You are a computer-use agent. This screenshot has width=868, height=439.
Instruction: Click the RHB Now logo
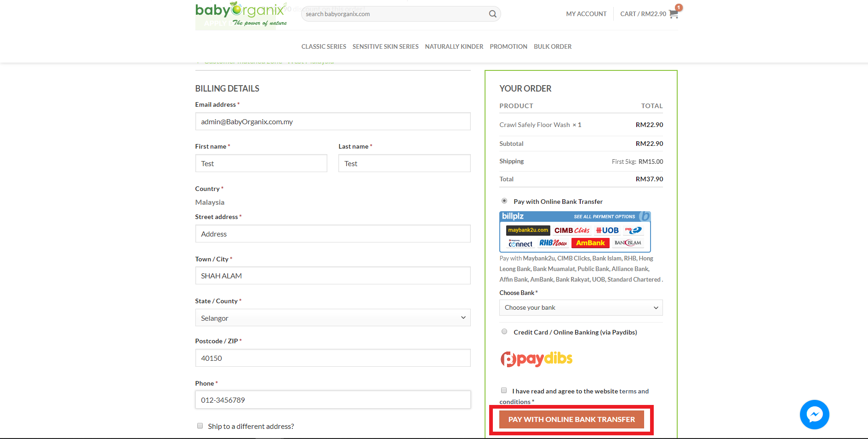coord(553,243)
